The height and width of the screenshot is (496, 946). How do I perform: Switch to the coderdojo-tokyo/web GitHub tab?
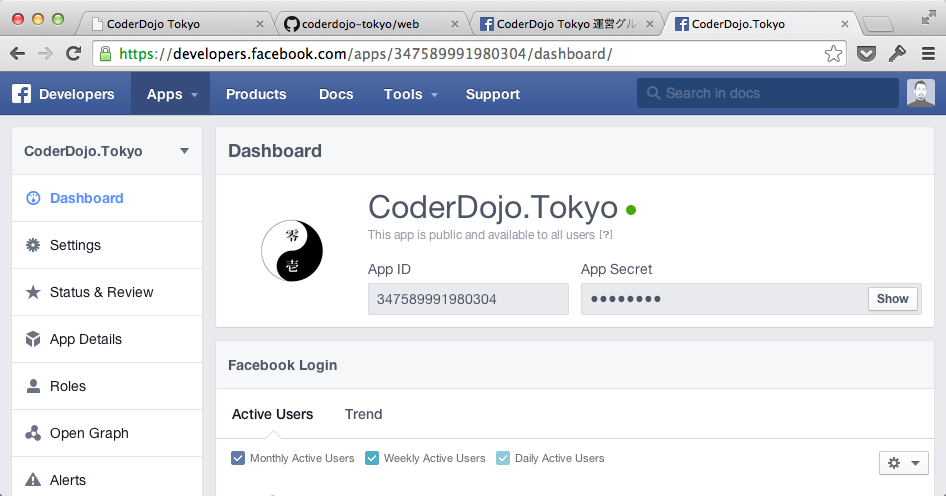[370, 24]
